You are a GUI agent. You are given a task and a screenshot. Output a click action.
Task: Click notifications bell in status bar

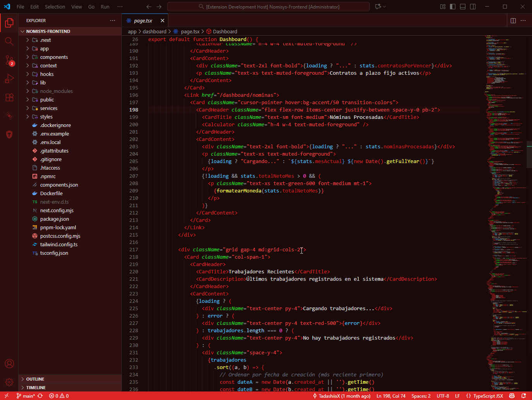pos(523,396)
